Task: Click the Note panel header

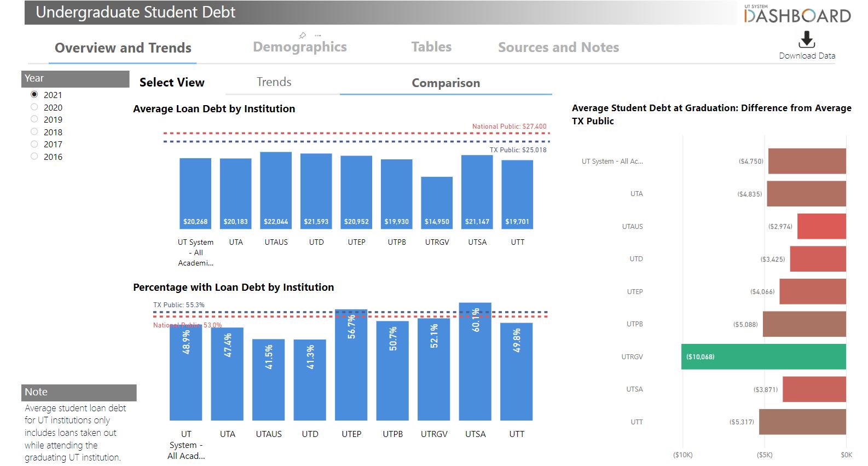Action: (79, 393)
